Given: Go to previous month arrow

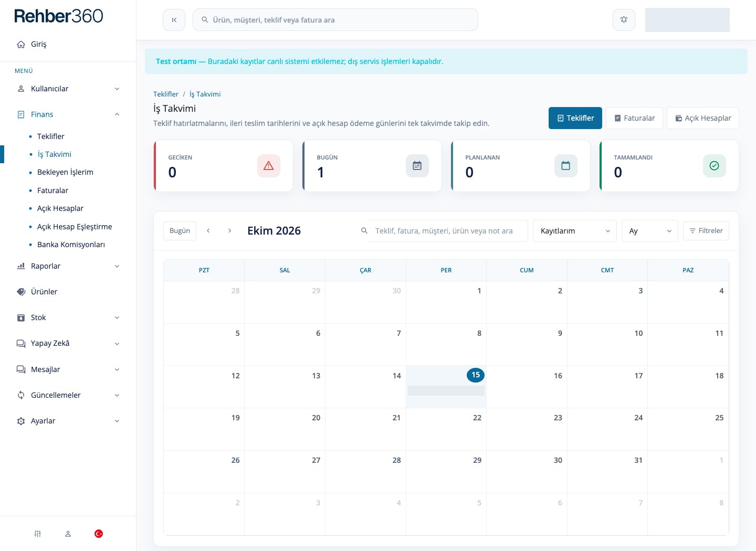Looking at the screenshot, I should pyautogui.click(x=208, y=231).
